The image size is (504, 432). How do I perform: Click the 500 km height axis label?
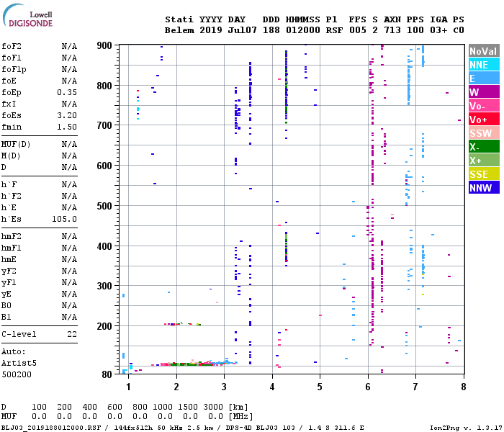[104, 206]
